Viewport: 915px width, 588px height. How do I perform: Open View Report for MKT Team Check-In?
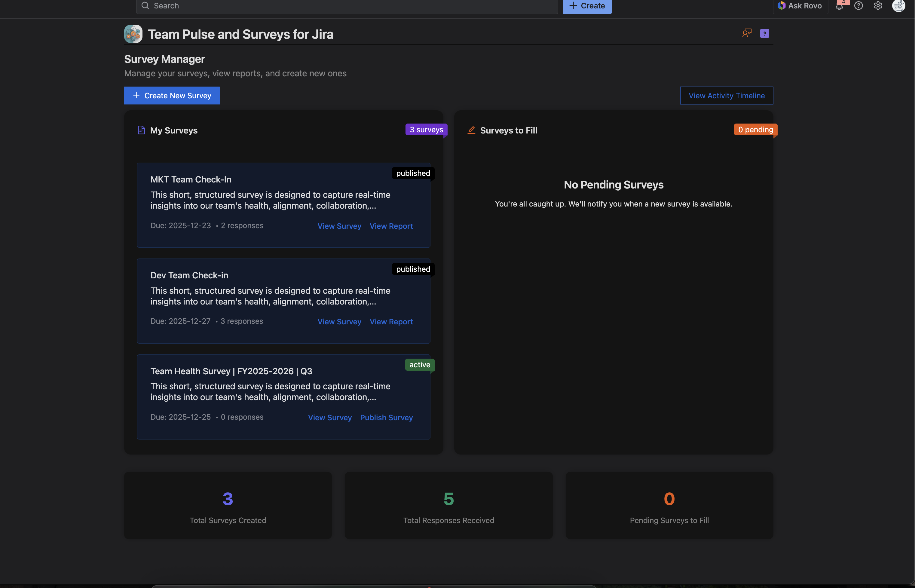pyautogui.click(x=391, y=226)
